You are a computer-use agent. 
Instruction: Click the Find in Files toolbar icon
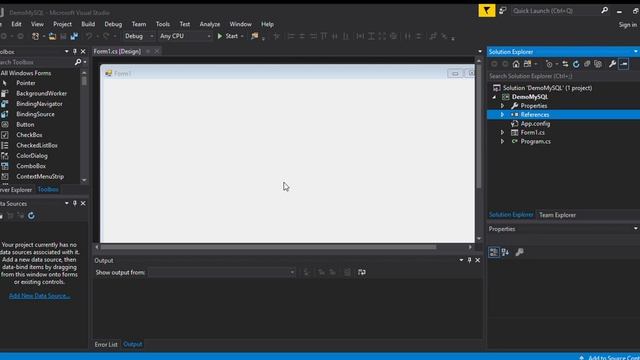[255, 36]
